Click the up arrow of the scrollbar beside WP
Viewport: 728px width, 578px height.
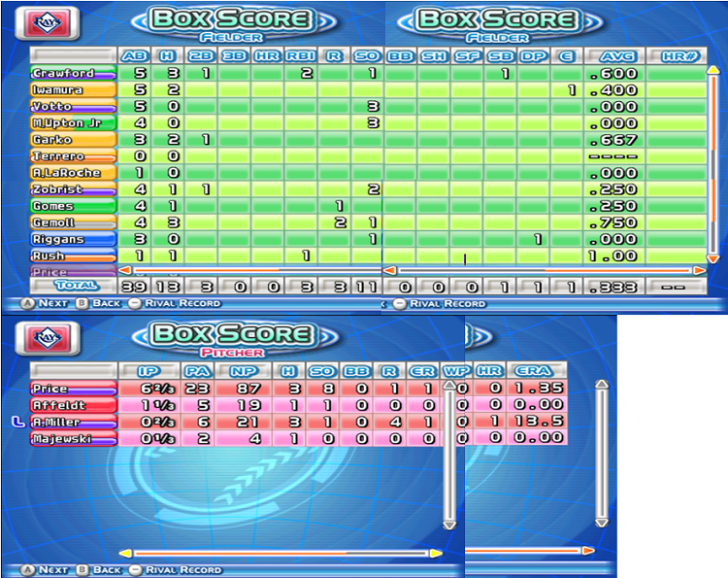pos(449,385)
